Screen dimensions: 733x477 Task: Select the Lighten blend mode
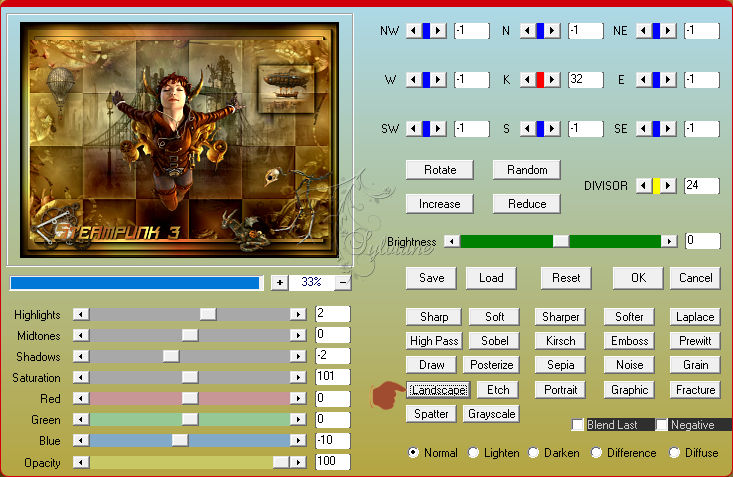pos(474,453)
